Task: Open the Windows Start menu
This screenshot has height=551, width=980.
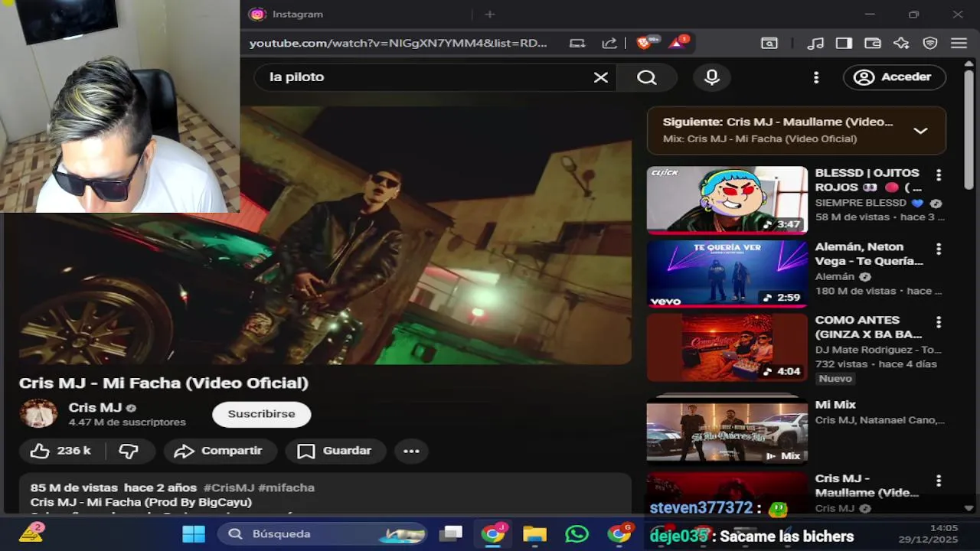Action: point(194,534)
